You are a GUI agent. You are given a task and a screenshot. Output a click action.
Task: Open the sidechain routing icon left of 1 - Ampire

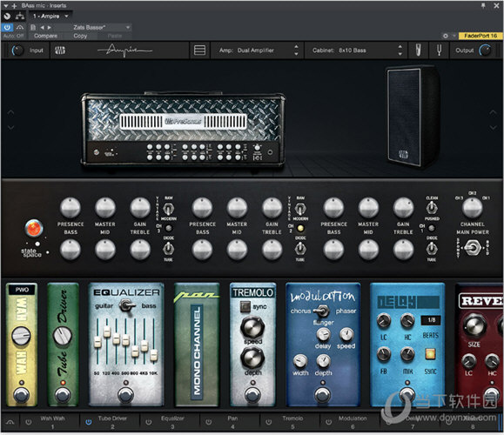coord(20,16)
